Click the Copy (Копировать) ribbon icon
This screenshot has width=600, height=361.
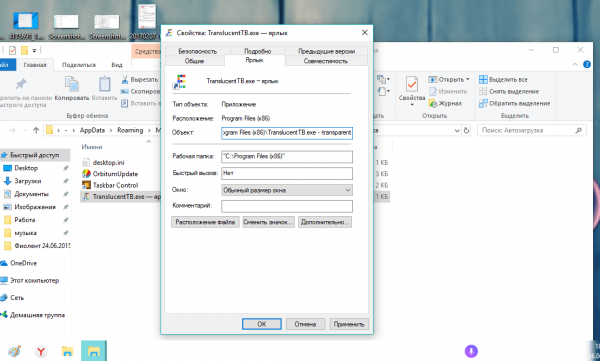click(72, 84)
